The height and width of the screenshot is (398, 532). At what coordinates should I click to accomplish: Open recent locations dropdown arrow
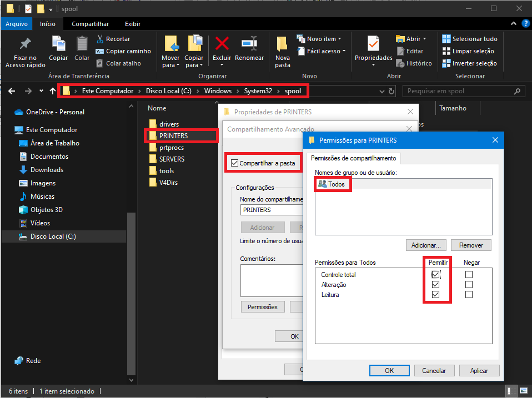tap(41, 91)
